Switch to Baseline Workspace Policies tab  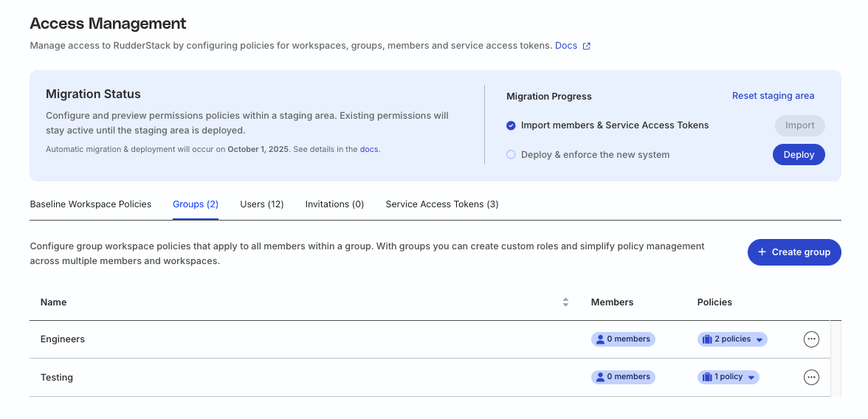pos(91,204)
